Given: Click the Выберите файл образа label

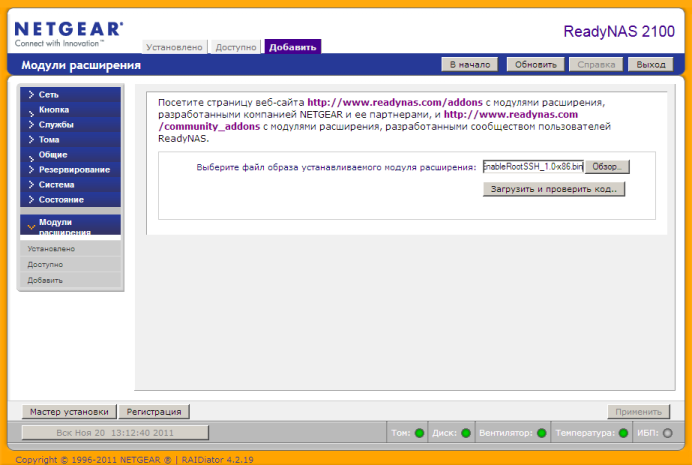Looking at the screenshot, I should point(336,167).
